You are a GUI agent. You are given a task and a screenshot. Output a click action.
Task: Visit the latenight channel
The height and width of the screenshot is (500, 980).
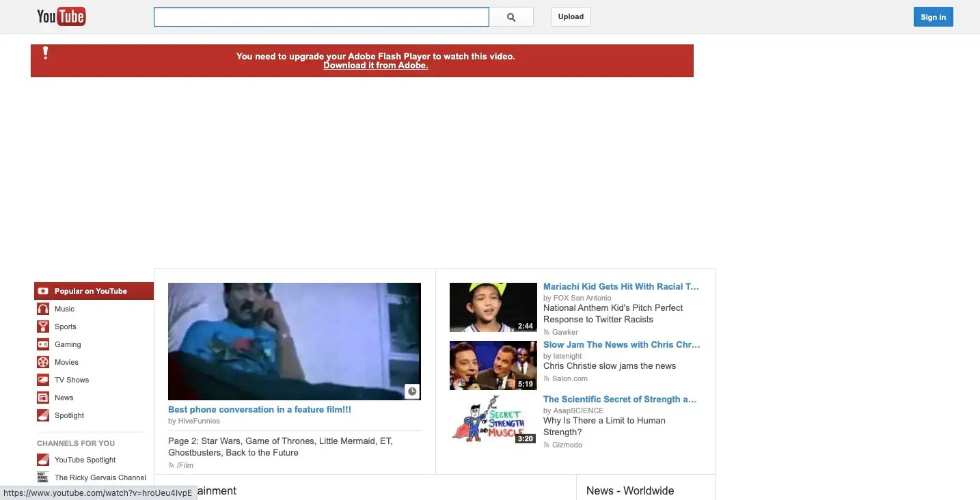[x=568, y=356]
